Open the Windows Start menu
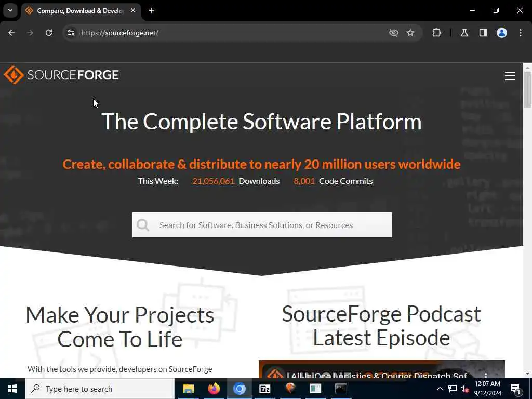Screen dimensions: 532x399 tap(12, 389)
